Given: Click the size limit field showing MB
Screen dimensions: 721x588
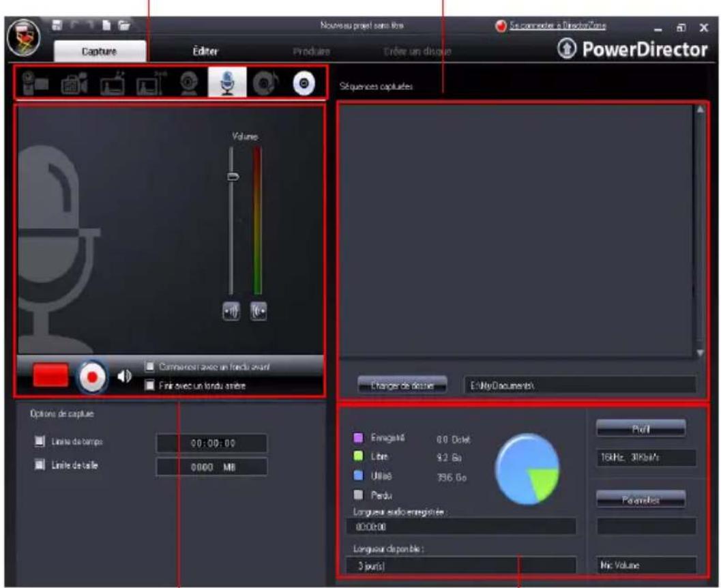Looking at the screenshot, I should pos(212,467).
